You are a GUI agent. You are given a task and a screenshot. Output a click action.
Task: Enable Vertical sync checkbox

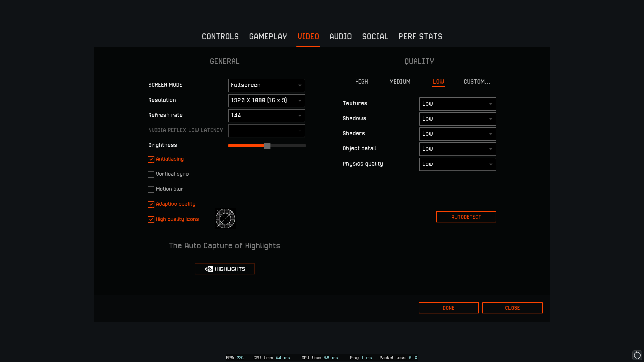(x=151, y=174)
